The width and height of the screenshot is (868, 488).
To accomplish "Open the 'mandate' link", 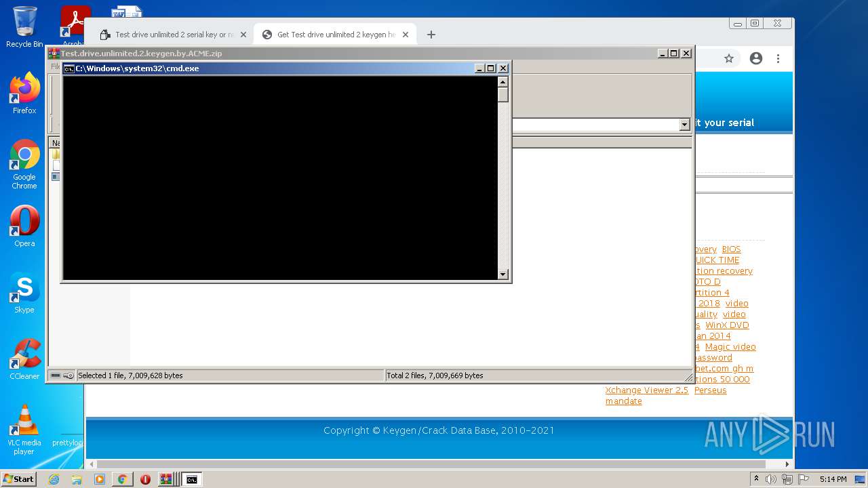I will click(x=624, y=401).
